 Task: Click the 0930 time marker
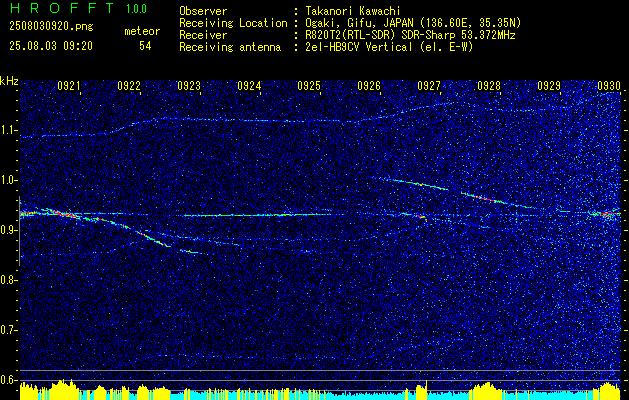[x=609, y=85]
